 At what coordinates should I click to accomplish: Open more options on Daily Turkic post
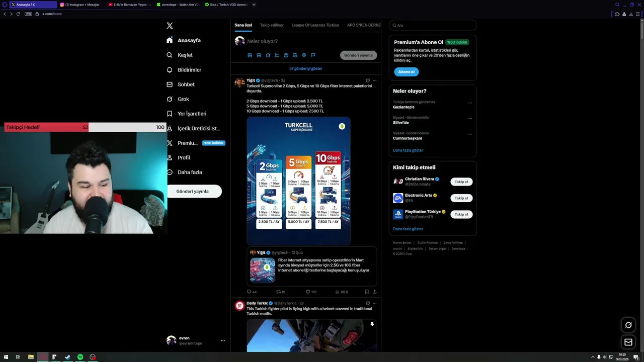click(374, 303)
